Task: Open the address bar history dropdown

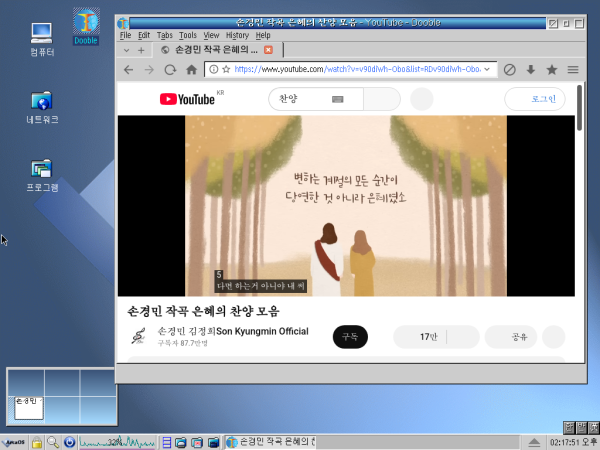Action: click(487, 69)
